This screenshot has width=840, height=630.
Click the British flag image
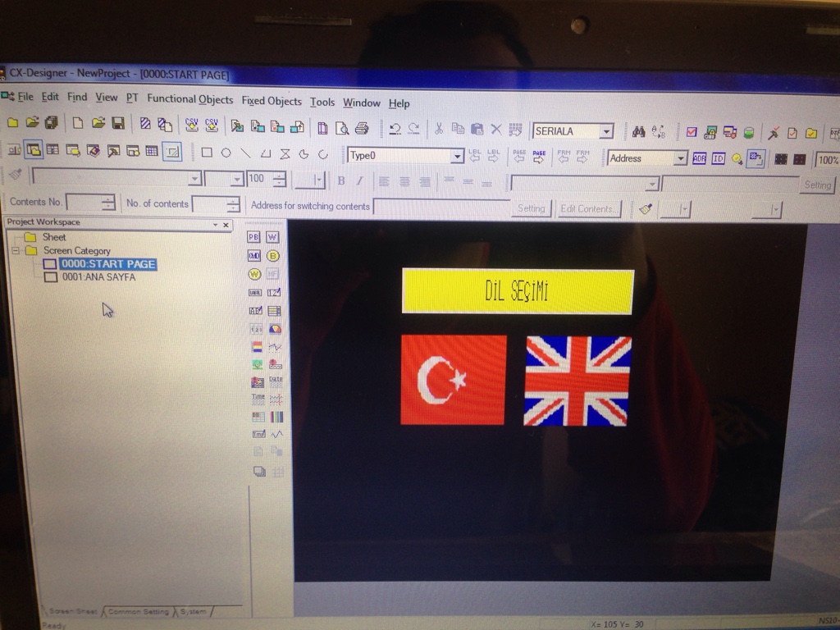(577, 381)
